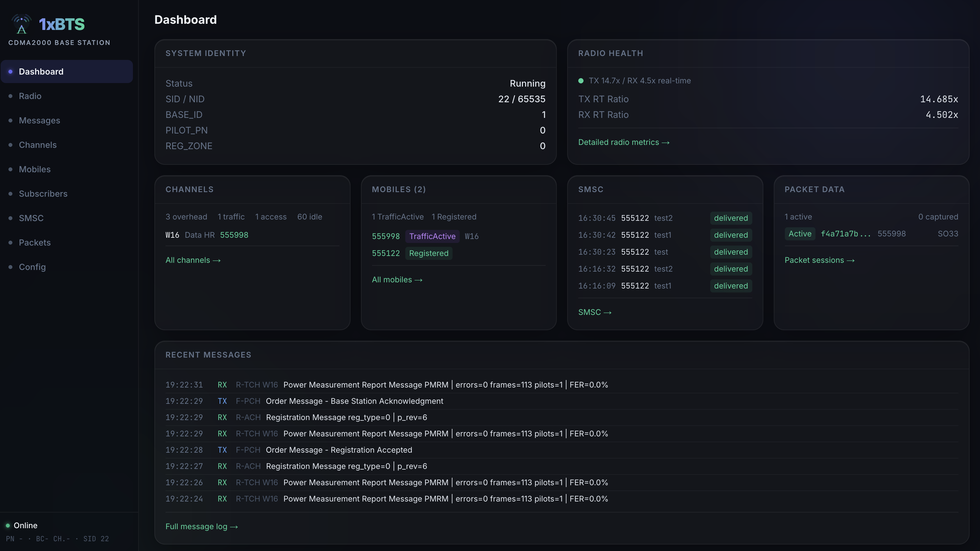Click the TrafficActive status badge

click(x=432, y=236)
